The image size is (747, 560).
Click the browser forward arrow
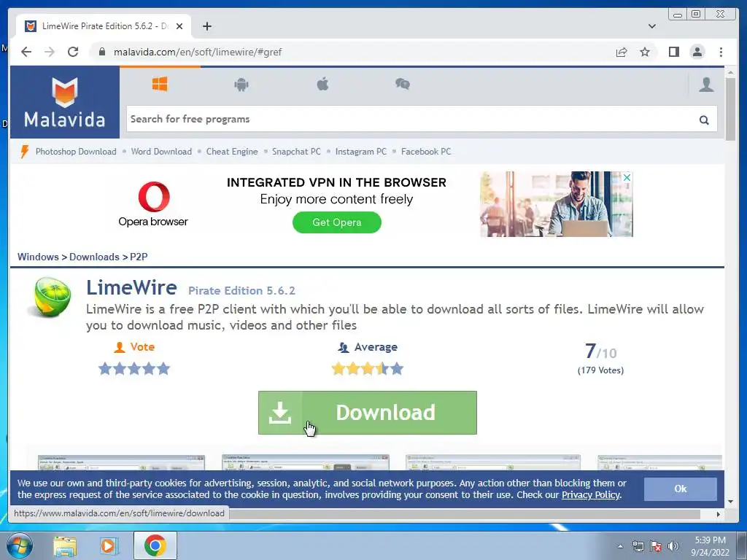[x=50, y=52]
